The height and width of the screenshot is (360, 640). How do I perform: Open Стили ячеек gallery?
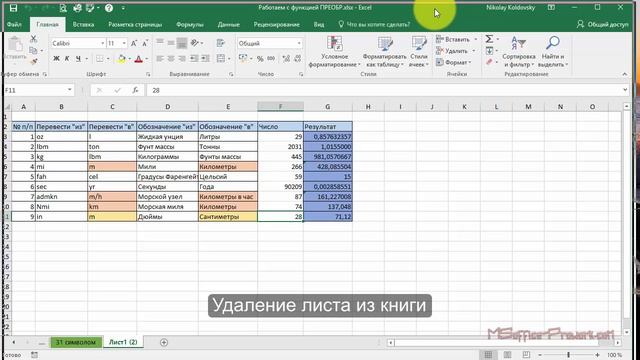click(x=419, y=52)
